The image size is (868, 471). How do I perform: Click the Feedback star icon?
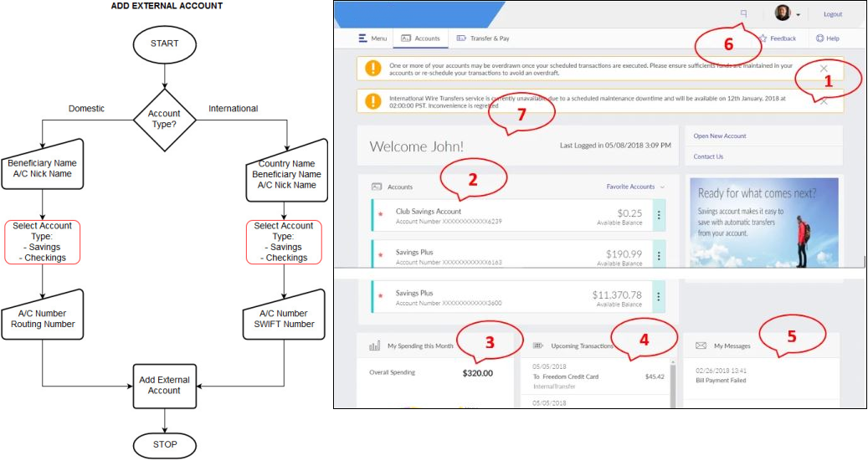click(x=763, y=38)
